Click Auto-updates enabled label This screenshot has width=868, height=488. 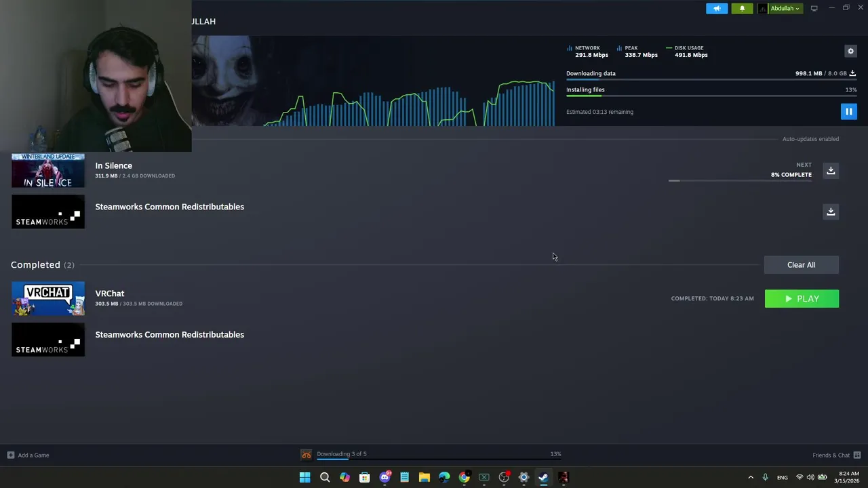(x=810, y=139)
